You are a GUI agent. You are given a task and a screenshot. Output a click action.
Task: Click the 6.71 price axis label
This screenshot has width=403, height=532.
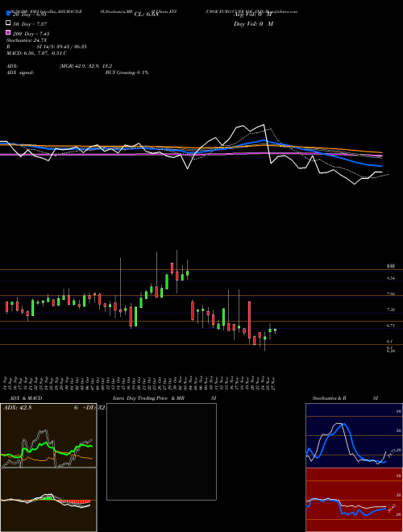coord(391,326)
